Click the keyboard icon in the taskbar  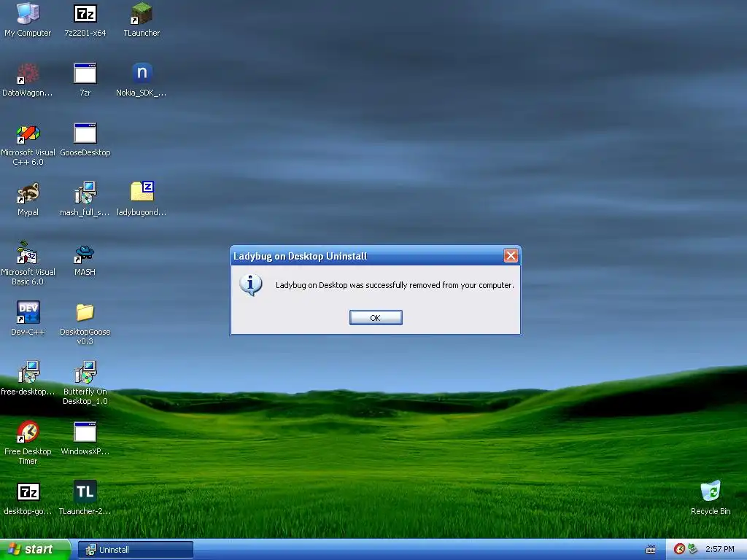coord(650,550)
